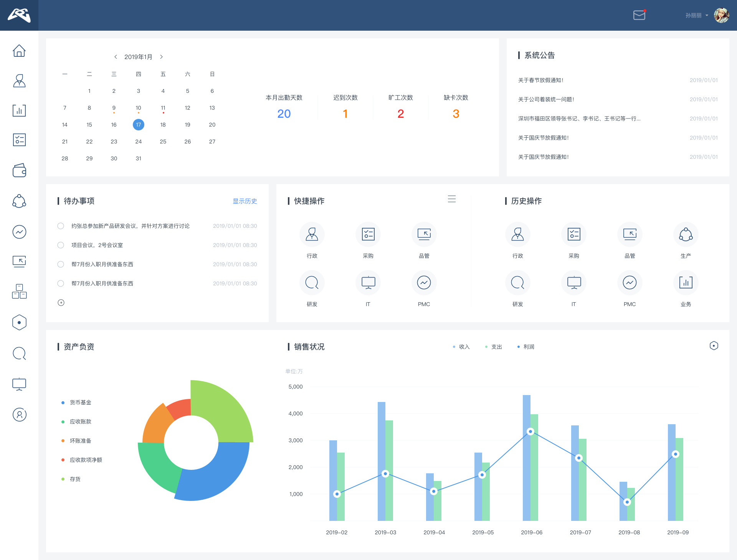Click the 2019-03 blue 收入 bar
This screenshot has width=737, height=560.
tap(381, 461)
